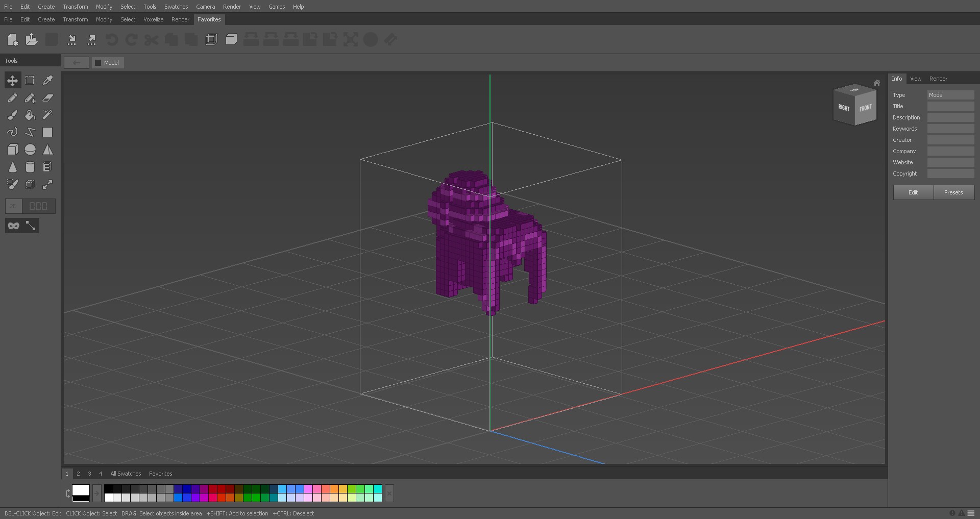980x519 pixels.
Task: Click the Edit button in the Info panel
Action: 913,192
